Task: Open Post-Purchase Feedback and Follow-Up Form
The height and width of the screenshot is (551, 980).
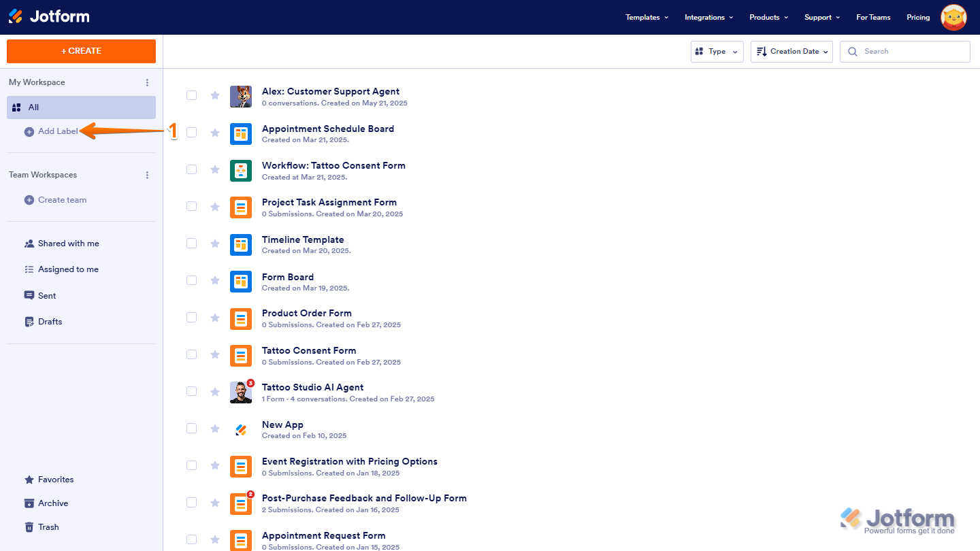Action: 364,498
